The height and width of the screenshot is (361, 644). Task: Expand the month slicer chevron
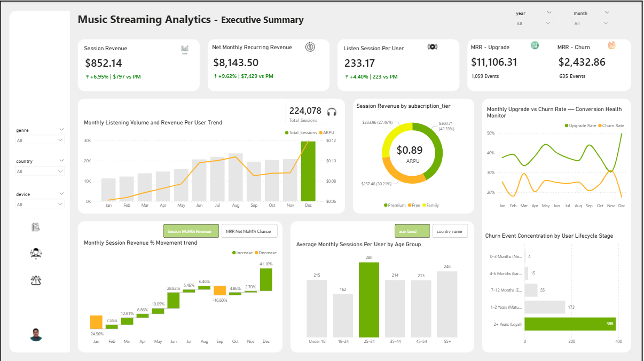pyautogui.click(x=607, y=12)
